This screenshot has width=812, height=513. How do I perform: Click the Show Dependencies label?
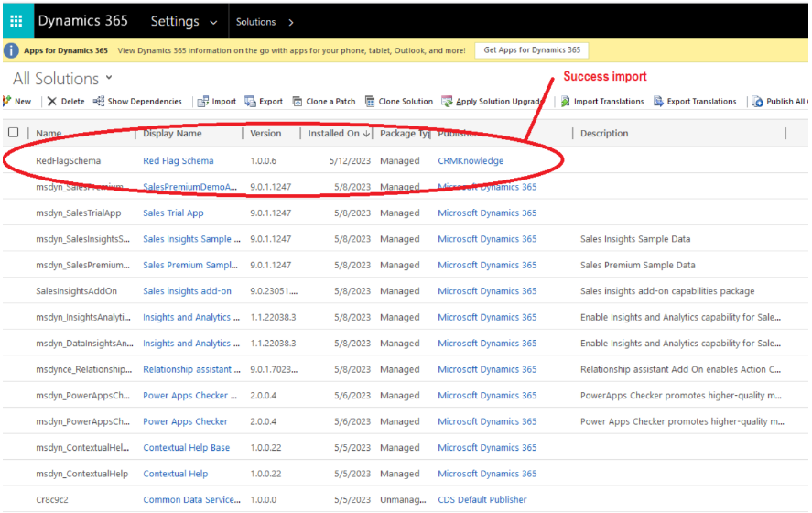pos(145,102)
